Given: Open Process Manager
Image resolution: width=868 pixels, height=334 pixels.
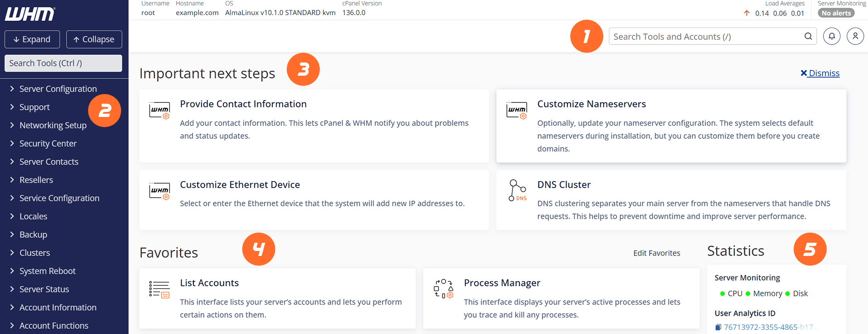Looking at the screenshot, I should 502,283.
